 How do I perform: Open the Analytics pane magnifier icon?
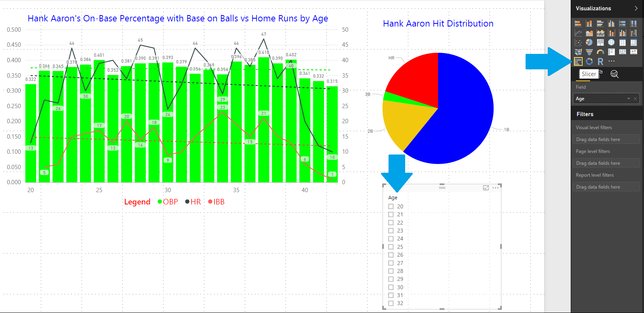click(614, 74)
